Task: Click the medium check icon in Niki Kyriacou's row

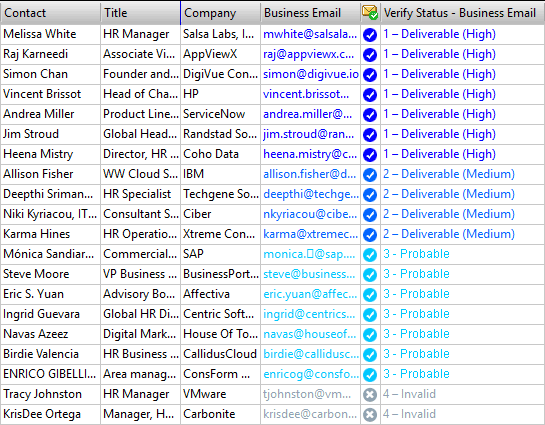Action: tap(370, 215)
